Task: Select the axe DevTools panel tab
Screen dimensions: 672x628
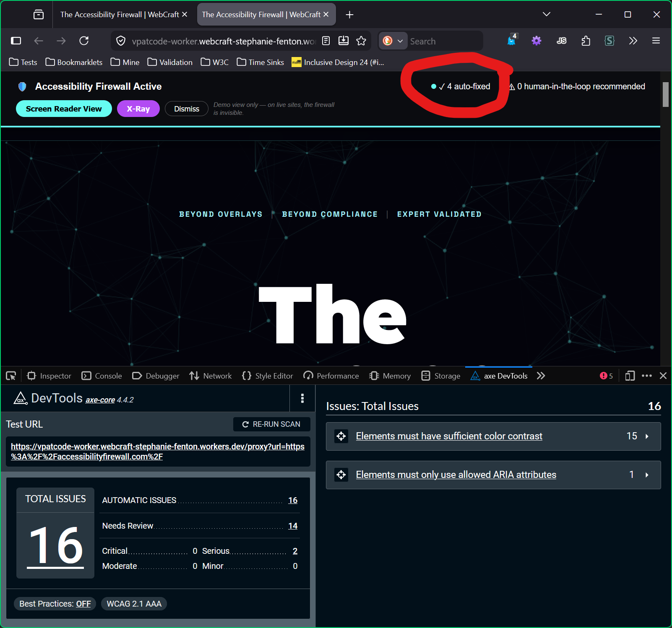Action: tap(499, 376)
